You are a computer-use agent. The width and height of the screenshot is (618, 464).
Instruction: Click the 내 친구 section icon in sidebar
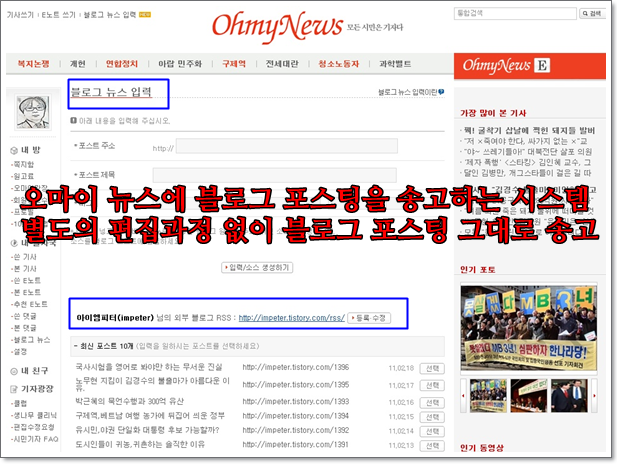point(14,371)
